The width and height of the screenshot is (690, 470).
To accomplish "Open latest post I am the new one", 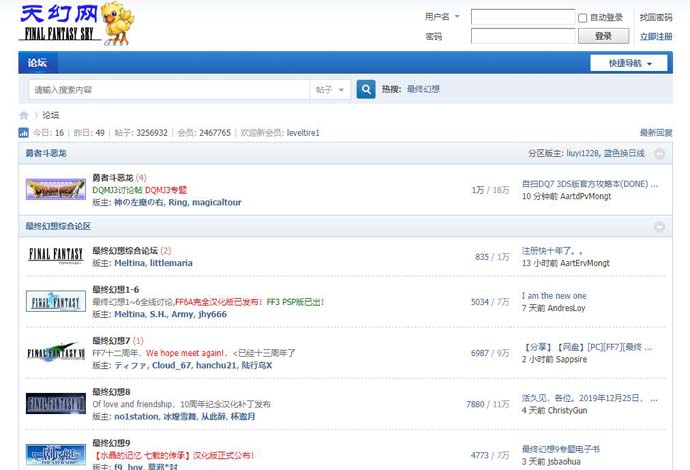I will coord(554,296).
